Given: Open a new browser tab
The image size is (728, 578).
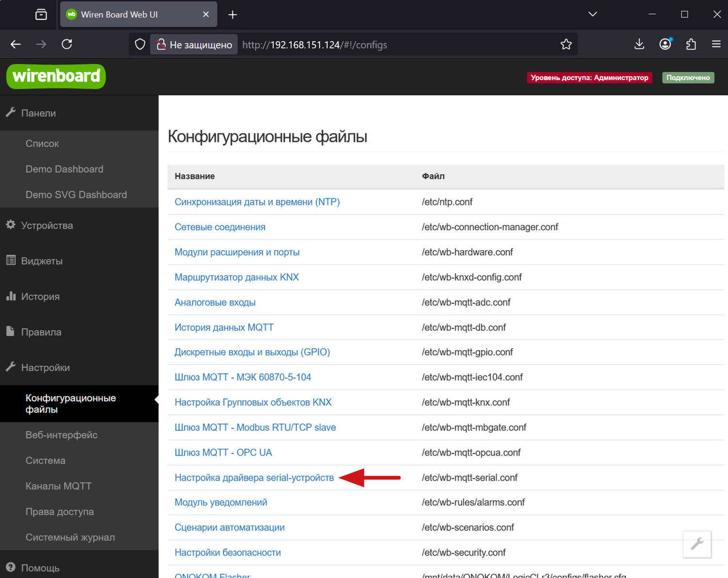Looking at the screenshot, I should 232,15.
